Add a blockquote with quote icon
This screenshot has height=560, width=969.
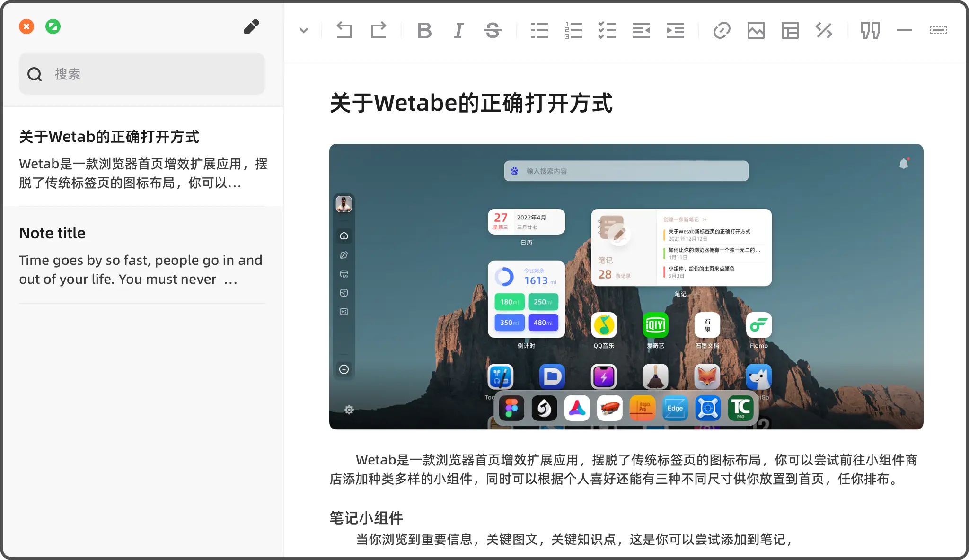[870, 31]
